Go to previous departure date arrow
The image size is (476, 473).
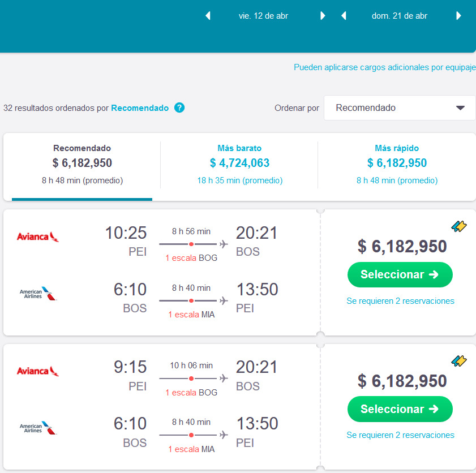(x=208, y=16)
